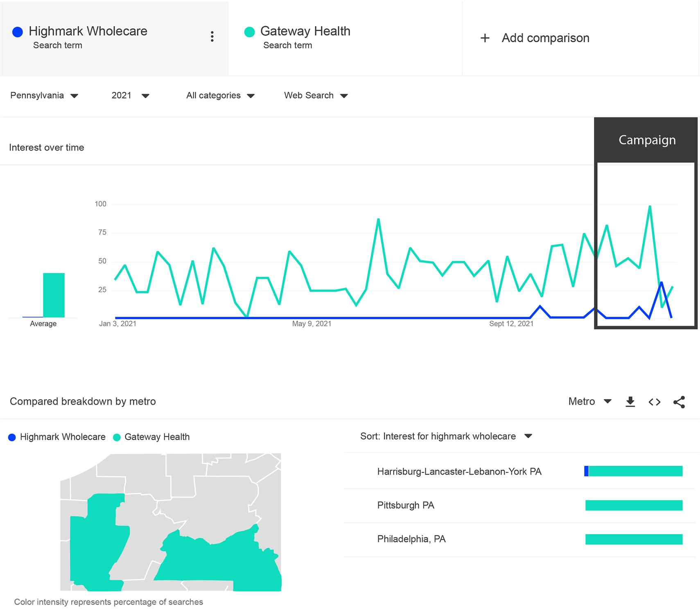Click the Philadelphia PA interest bar
Image resolution: width=700 pixels, height=616 pixels.
[634, 539]
